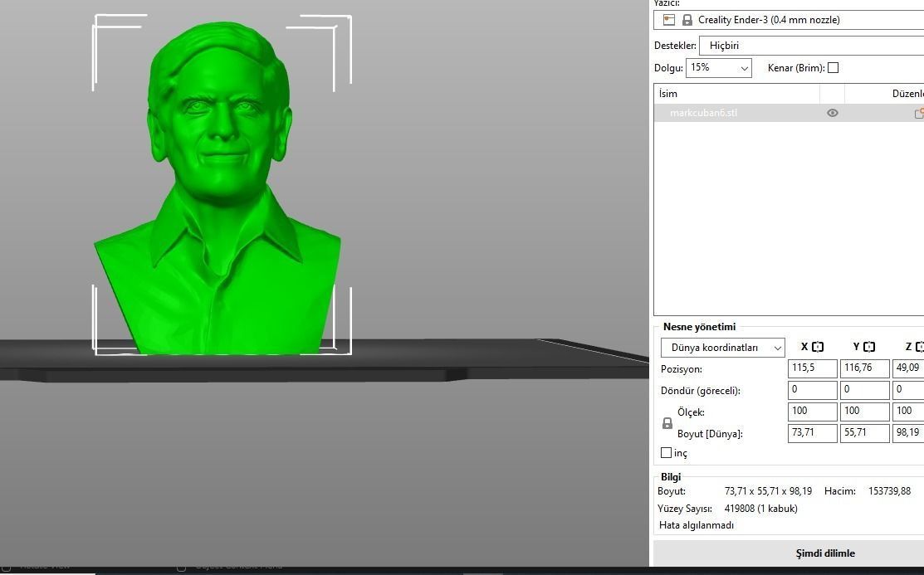Click the Döndür Z field
The image size is (924, 575).
[x=908, y=390]
